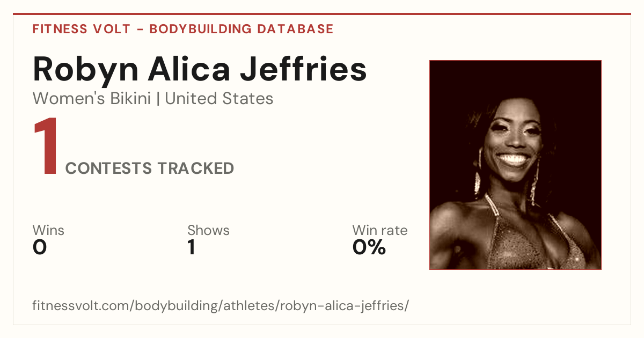The image size is (644, 338).
Task: Open the athlete's sepia photo thumbnail
Action: [x=515, y=165]
